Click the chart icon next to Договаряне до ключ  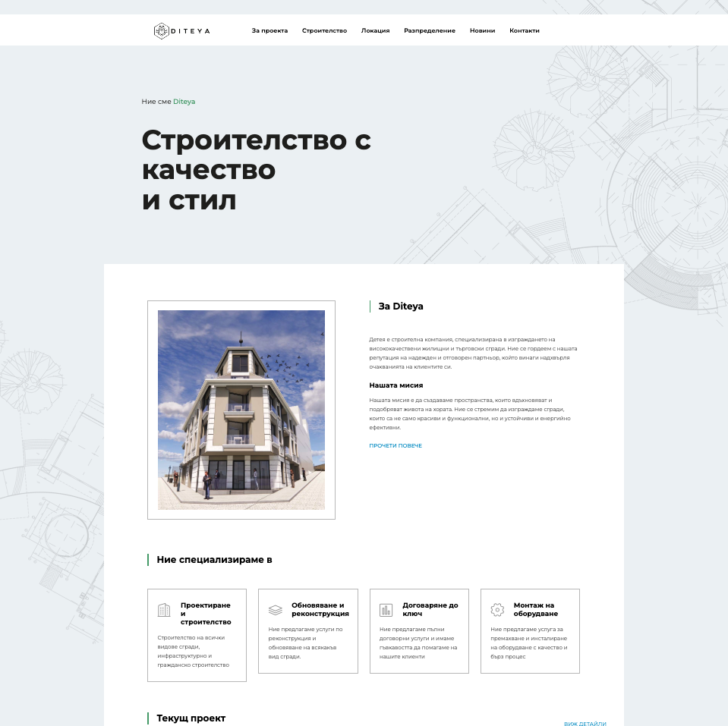click(x=386, y=610)
